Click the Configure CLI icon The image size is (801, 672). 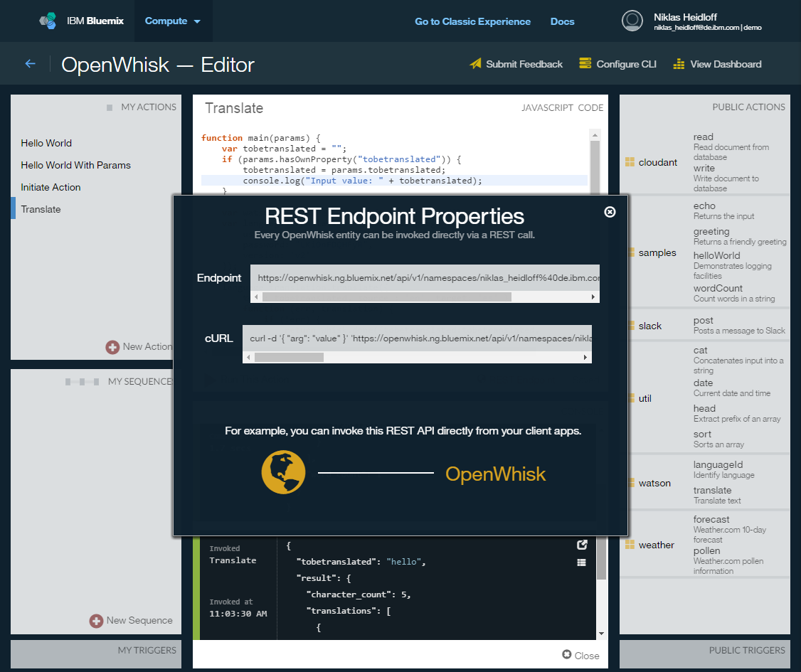(585, 63)
